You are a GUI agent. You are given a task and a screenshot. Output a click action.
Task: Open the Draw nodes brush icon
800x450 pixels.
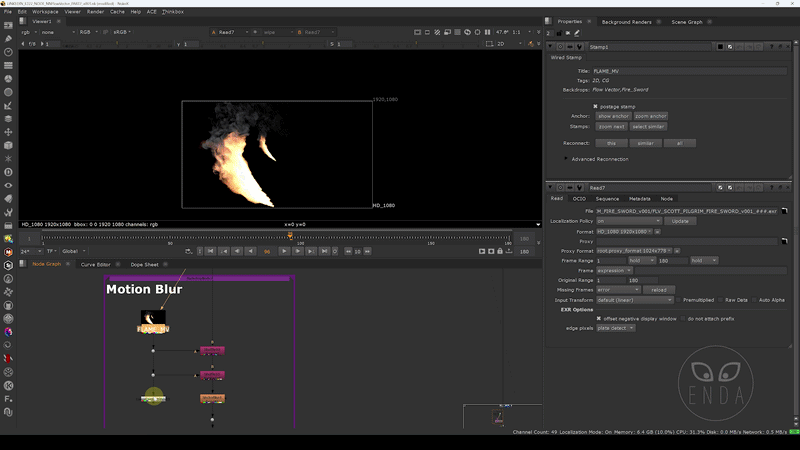(8, 38)
